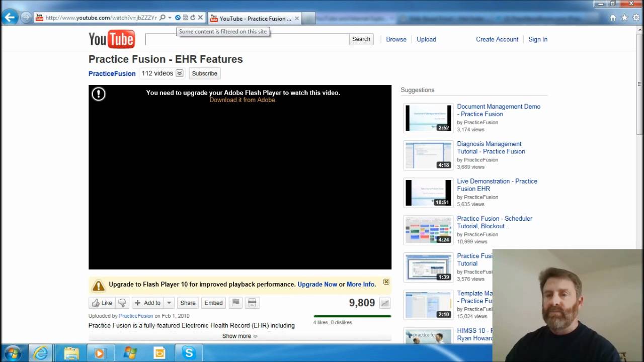Click the PracticeFusion uploader link in description

coord(136,316)
